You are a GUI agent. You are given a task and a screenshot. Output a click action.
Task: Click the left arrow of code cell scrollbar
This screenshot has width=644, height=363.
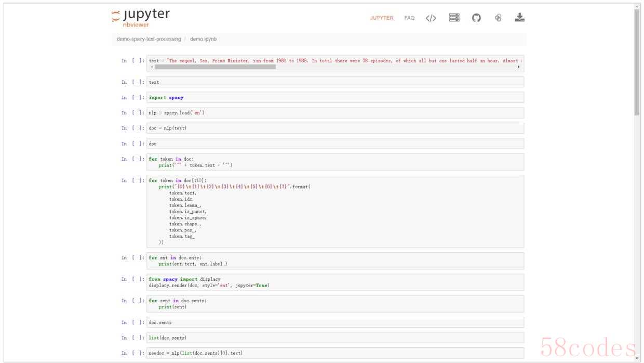click(x=152, y=67)
